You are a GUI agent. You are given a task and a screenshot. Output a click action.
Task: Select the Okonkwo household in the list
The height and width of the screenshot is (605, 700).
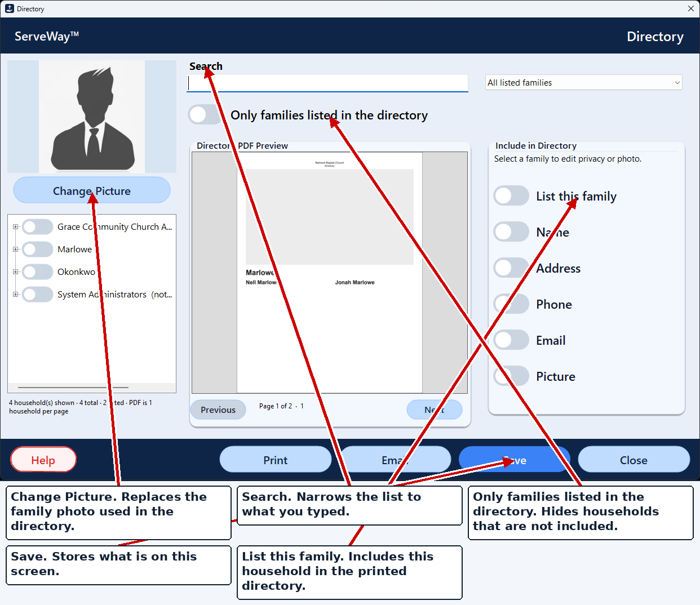76,272
